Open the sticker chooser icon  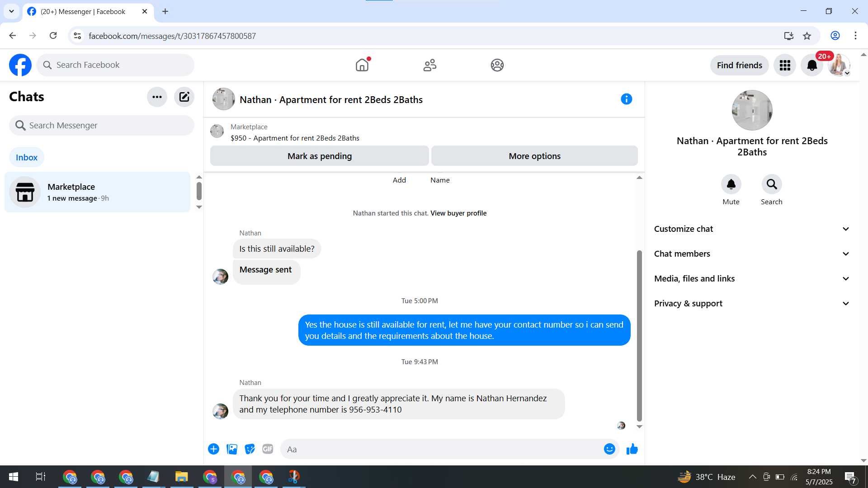pos(250,449)
